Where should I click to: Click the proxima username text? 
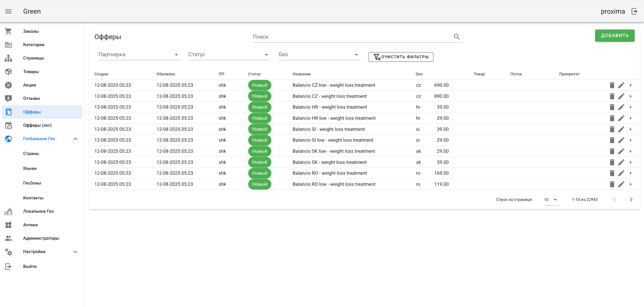pos(613,11)
